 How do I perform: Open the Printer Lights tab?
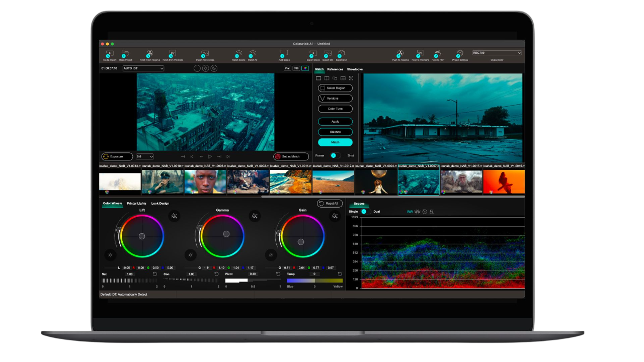tap(136, 204)
